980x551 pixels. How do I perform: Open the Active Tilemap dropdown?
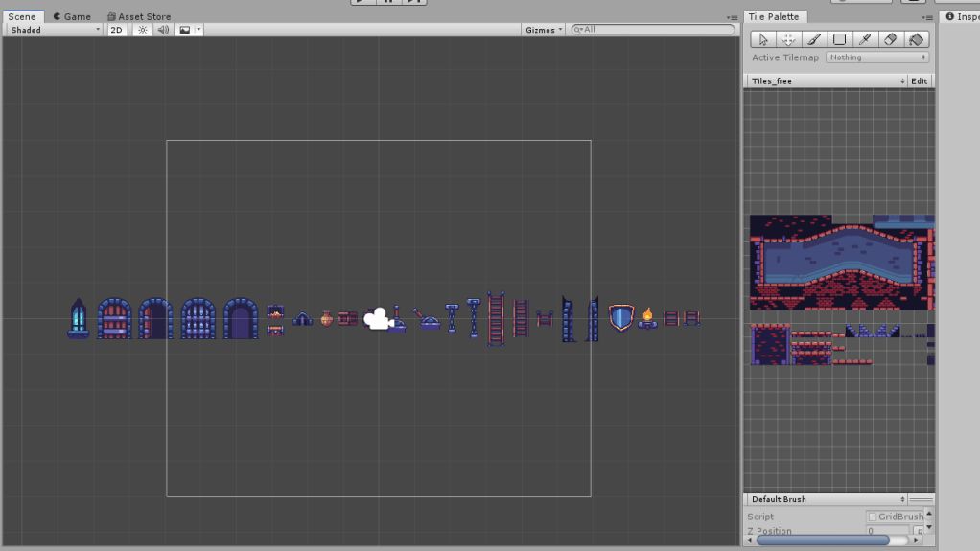[877, 57]
